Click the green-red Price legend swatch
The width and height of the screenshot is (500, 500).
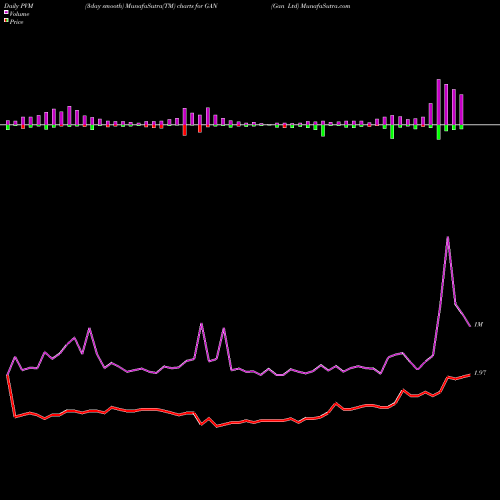click(x=6, y=21)
